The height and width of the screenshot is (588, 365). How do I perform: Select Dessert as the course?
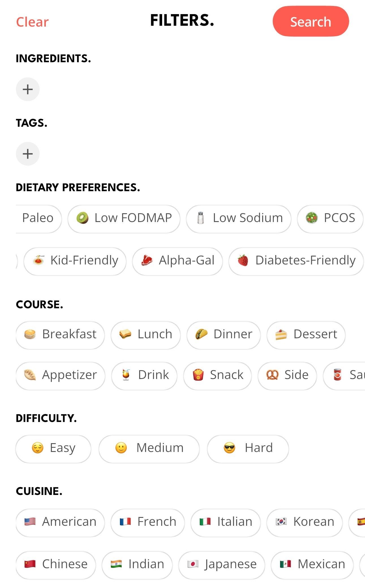[306, 335]
